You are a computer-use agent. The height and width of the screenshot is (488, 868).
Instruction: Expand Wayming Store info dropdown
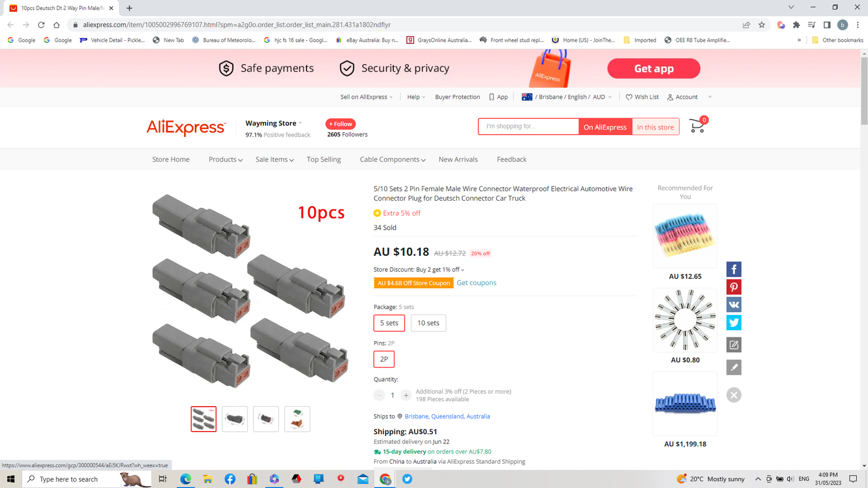pos(274,123)
